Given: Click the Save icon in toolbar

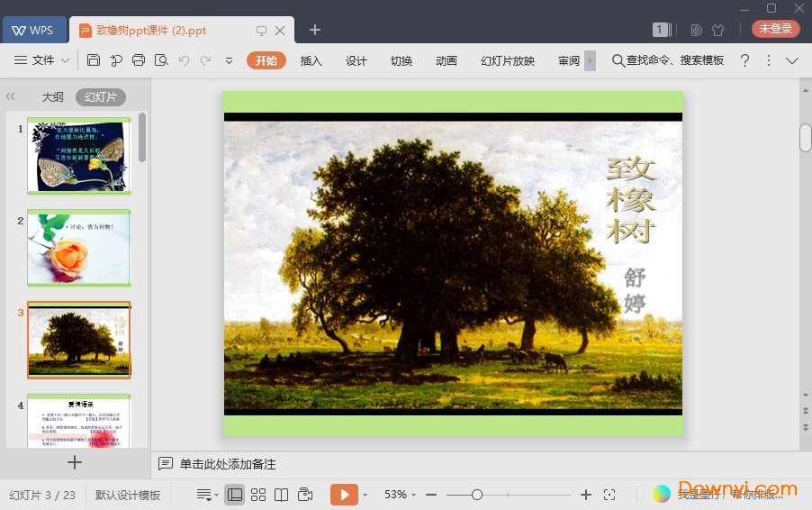Looking at the screenshot, I should coord(94,60).
